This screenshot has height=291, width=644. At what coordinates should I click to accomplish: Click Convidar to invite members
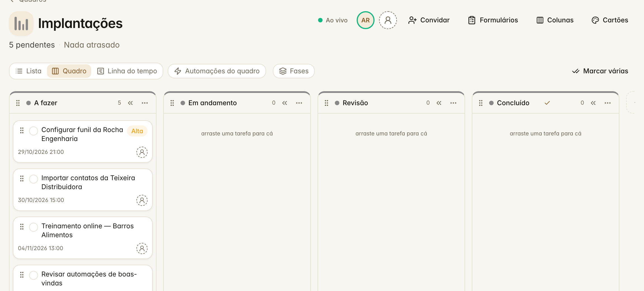click(x=429, y=20)
